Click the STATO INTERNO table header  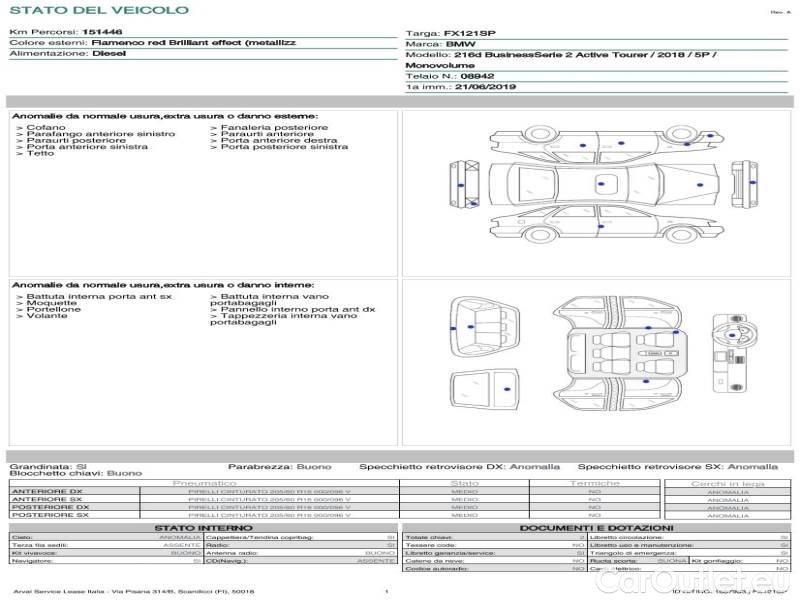click(x=203, y=528)
